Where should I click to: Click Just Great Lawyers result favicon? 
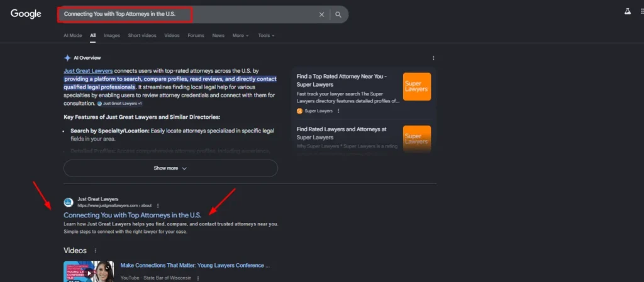69,202
